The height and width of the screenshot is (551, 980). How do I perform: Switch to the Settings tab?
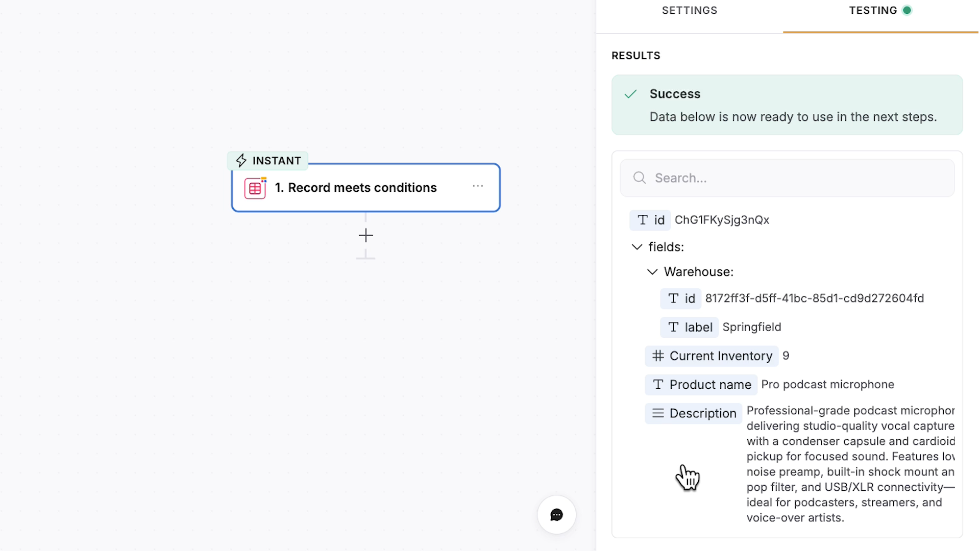pos(689,11)
